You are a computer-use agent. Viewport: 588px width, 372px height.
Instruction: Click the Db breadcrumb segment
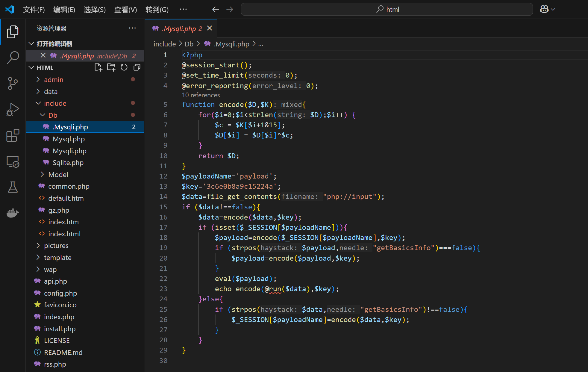tap(189, 44)
